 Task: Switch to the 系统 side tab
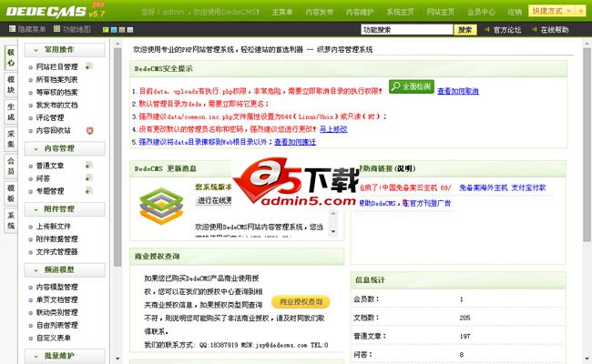tap(11, 220)
